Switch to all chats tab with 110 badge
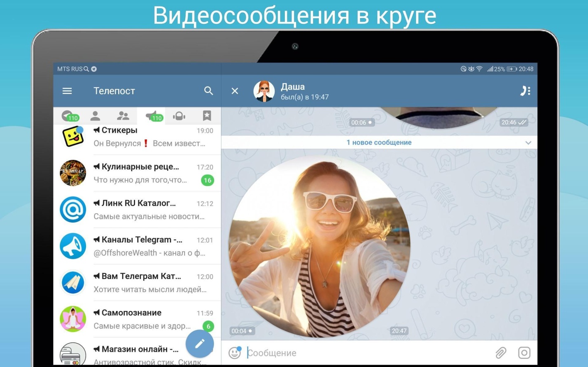588x367 pixels. point(70,116)
